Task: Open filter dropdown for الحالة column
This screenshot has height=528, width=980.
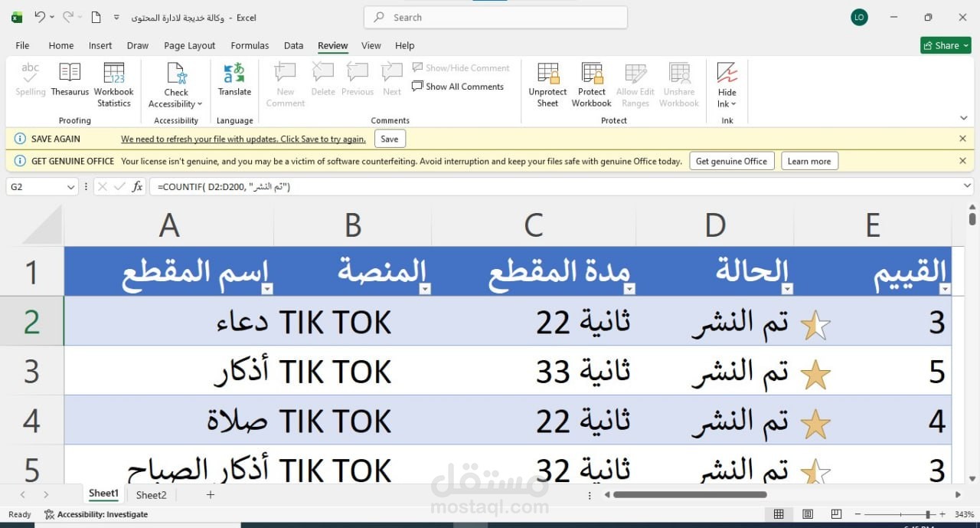Action: (x=787, y=288)
